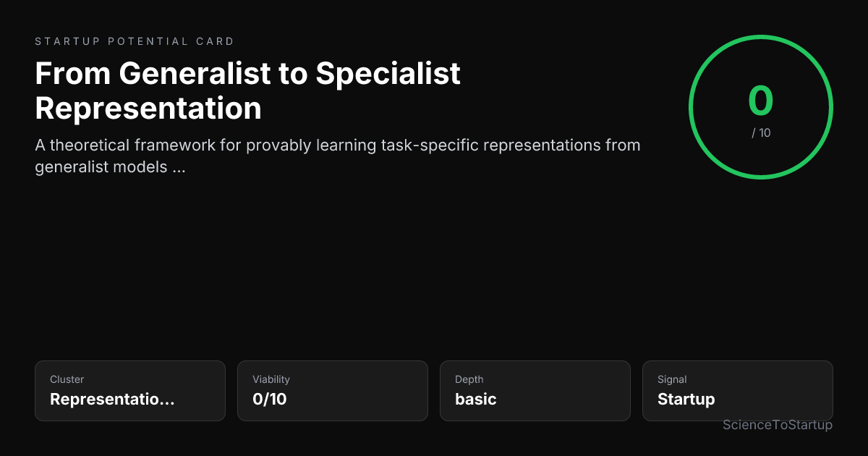Image resolution: width=868 pixels, height=456 pixels.
Task: Open the Cluster info card
Action: tap(130, 391)
